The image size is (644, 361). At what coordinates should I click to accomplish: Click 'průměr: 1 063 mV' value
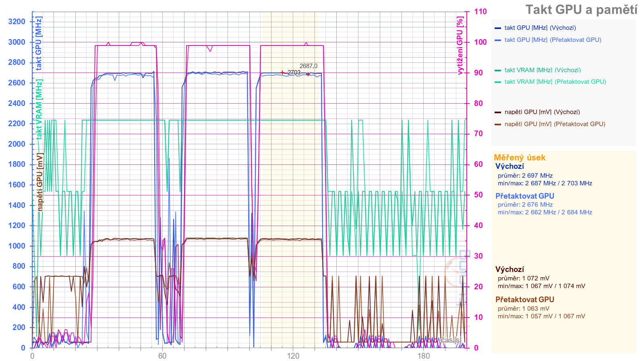point(523,309)
